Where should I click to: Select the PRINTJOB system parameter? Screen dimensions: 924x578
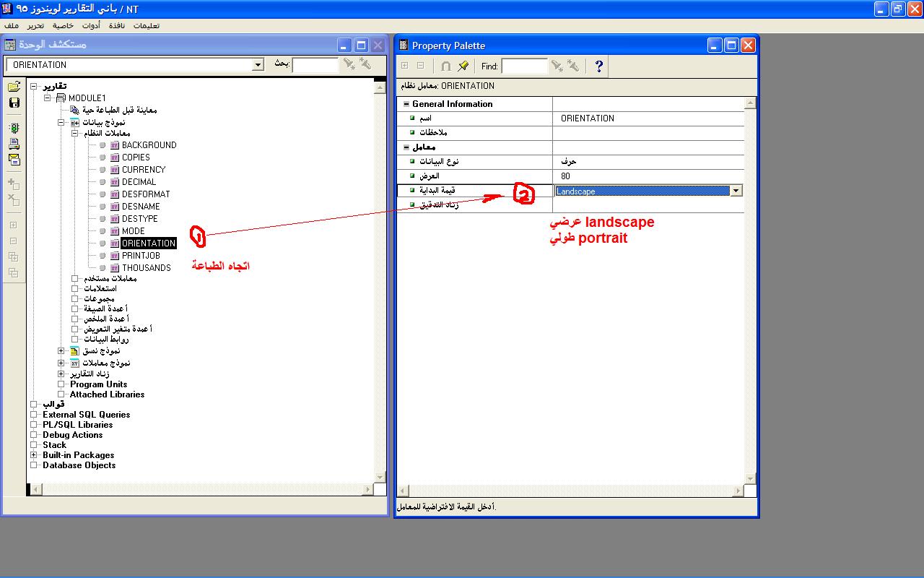(x=141, y=256)
